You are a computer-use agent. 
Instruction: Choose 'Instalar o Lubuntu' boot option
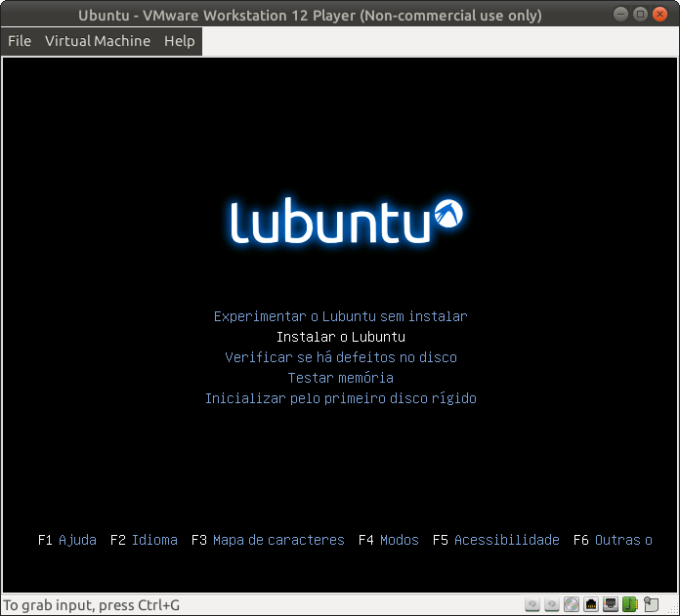click(x=341, y=337)
